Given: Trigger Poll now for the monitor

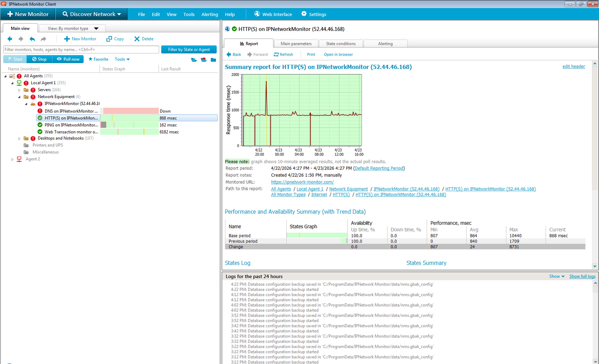Looking at the screenshot, I should pos(68,59).
